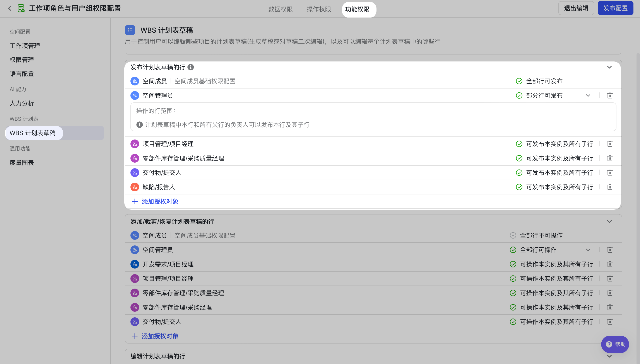This screenshot has width=640, height=364.
Task: Add authorization object to publish section
Action: [x=155, y=201]
